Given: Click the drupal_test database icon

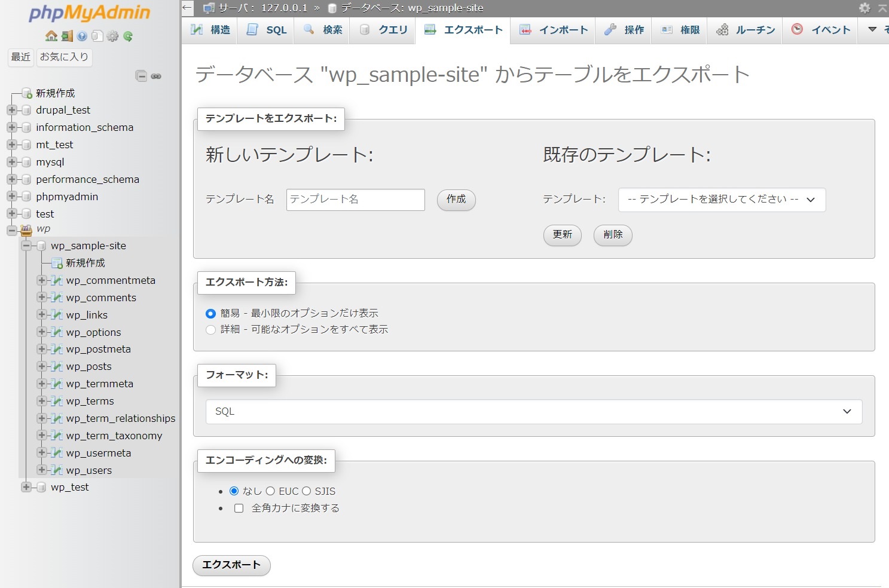Looking at the screenshot, I should click(x=26, y=111).
